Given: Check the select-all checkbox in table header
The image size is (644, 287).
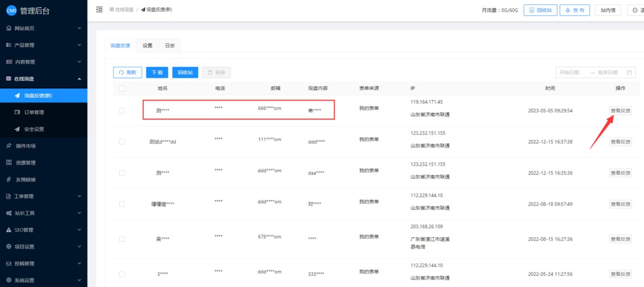Looking at the screenshot, I should pos(122,88).
